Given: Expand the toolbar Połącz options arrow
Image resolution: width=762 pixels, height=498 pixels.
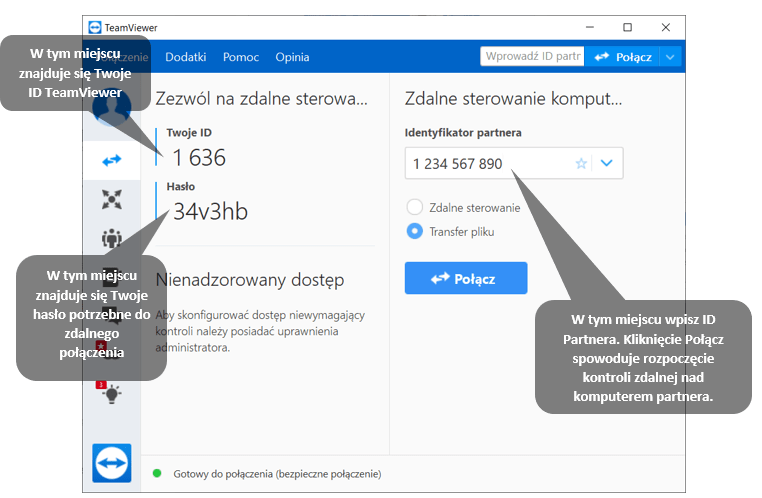Looking at the screenshot, I should (x=670, y=57).
